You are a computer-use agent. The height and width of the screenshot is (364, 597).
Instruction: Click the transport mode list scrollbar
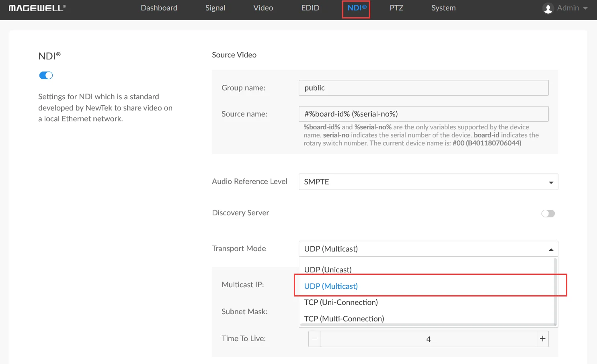(556, 291)
